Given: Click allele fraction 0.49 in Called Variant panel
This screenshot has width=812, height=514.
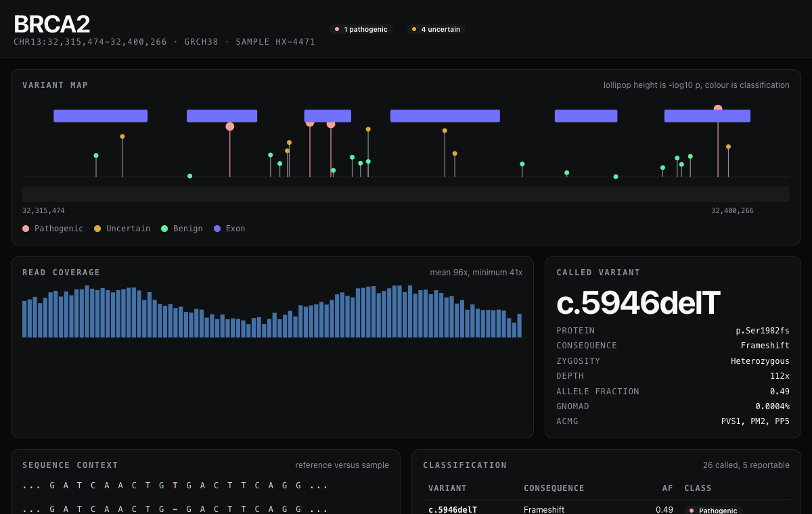Looking at the screenshot, I should [x=780, y=392].
